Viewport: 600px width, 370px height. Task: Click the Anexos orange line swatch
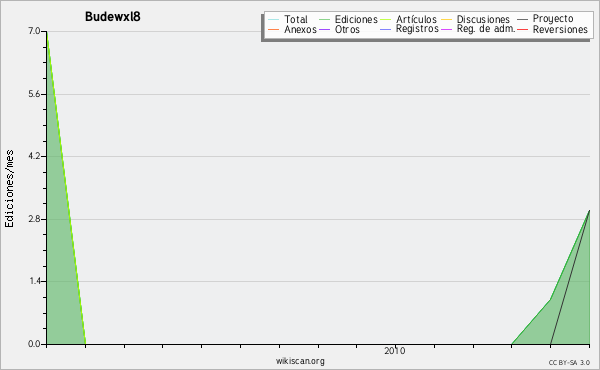tap(274, 29)
